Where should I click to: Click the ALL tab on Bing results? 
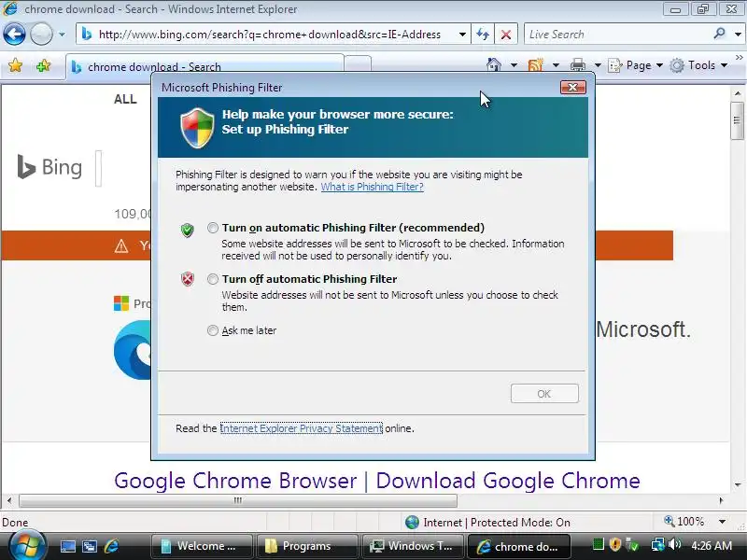pyautogui.click(x=125, y=99)
